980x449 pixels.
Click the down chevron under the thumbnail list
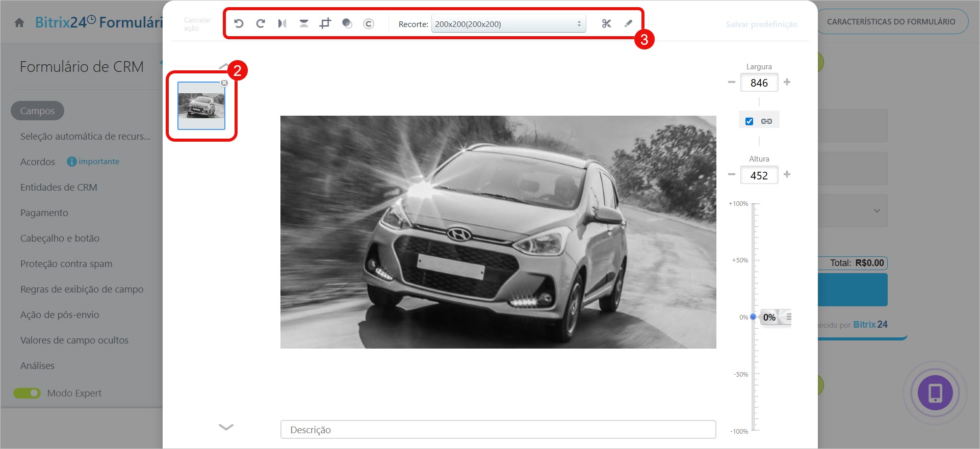click(226, 427)
